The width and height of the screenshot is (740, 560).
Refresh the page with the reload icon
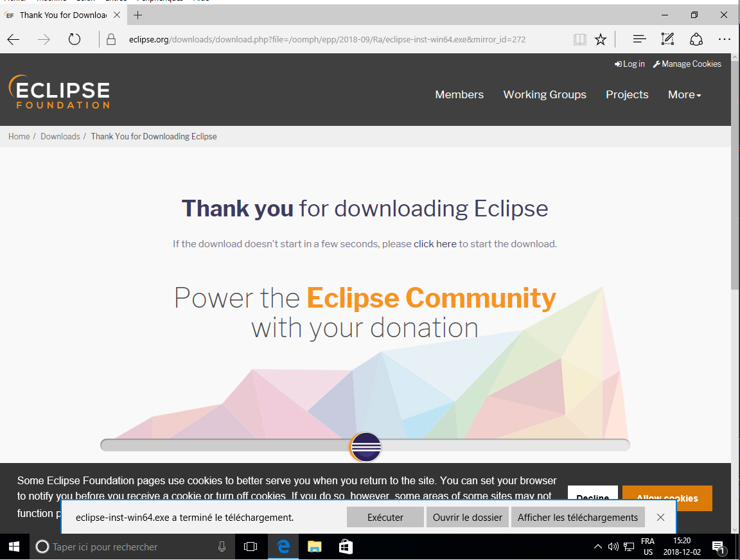(x=75, y=39)
